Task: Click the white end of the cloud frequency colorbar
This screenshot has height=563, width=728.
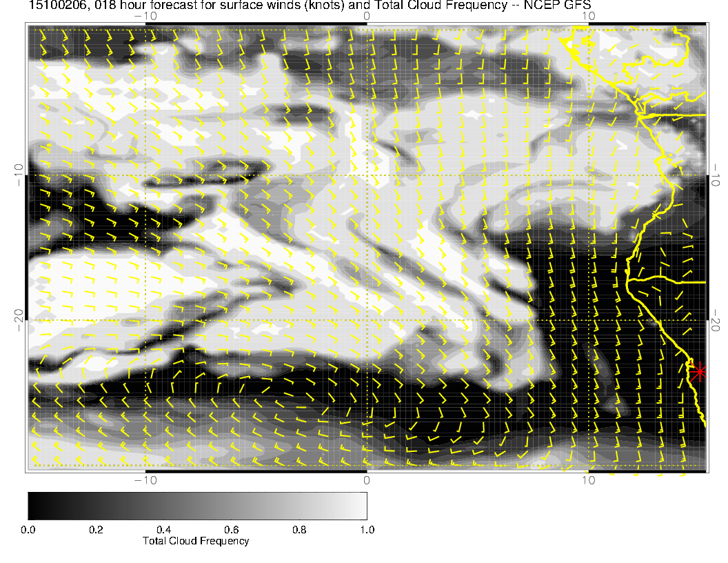Action: click(362, 505)
